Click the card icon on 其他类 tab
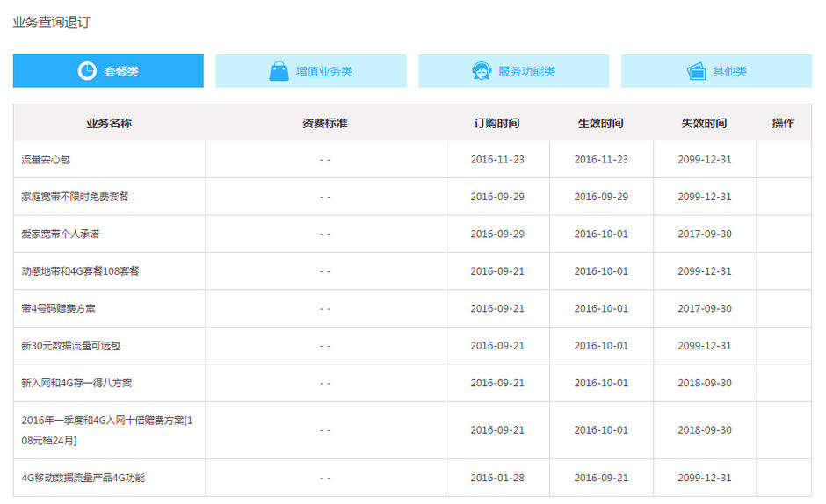Screen dimensions: 826x504 coord(696,70)
